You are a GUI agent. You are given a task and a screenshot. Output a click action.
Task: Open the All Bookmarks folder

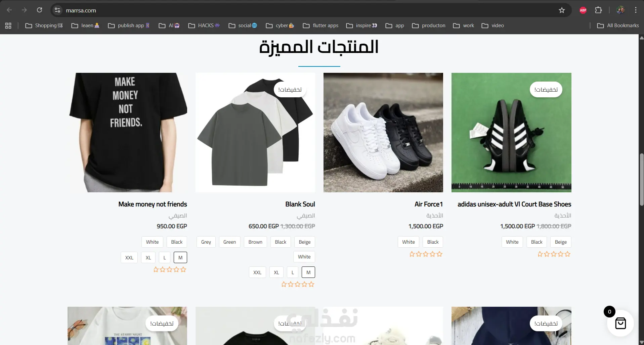coord(618,26)
